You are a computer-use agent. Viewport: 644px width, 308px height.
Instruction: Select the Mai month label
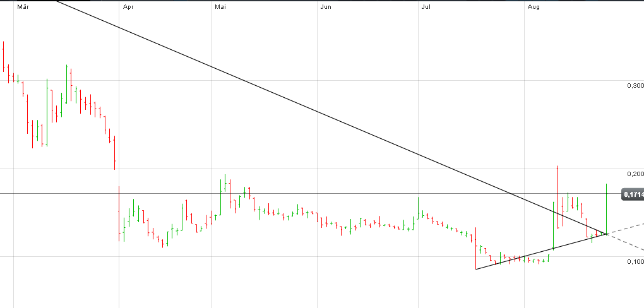(x=220, y=6)
